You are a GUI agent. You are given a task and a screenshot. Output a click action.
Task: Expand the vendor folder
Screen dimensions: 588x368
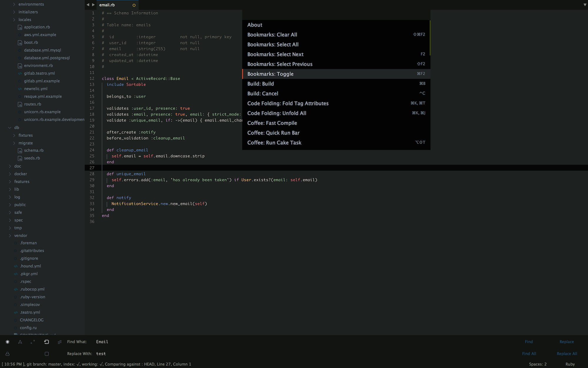(10, 236)
